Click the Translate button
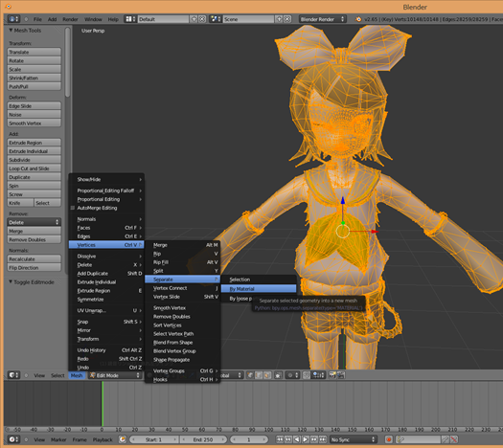 (x=34, y=52)
